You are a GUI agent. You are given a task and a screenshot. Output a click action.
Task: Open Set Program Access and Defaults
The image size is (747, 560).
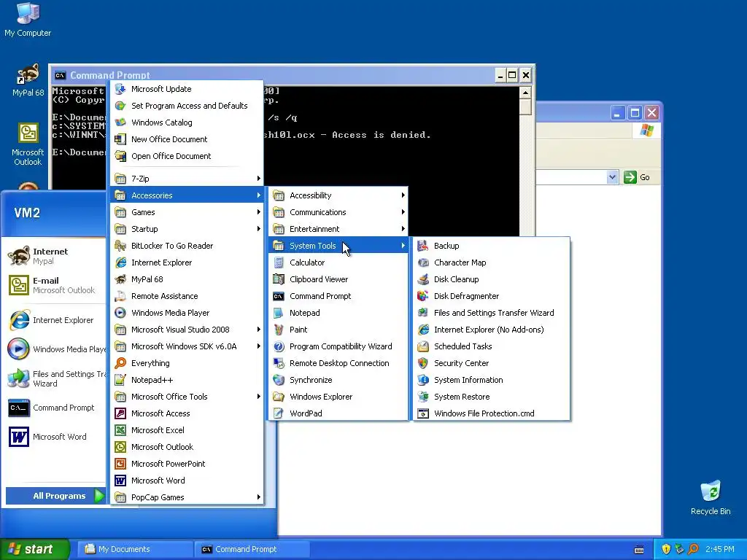click(x=187, y=106)
